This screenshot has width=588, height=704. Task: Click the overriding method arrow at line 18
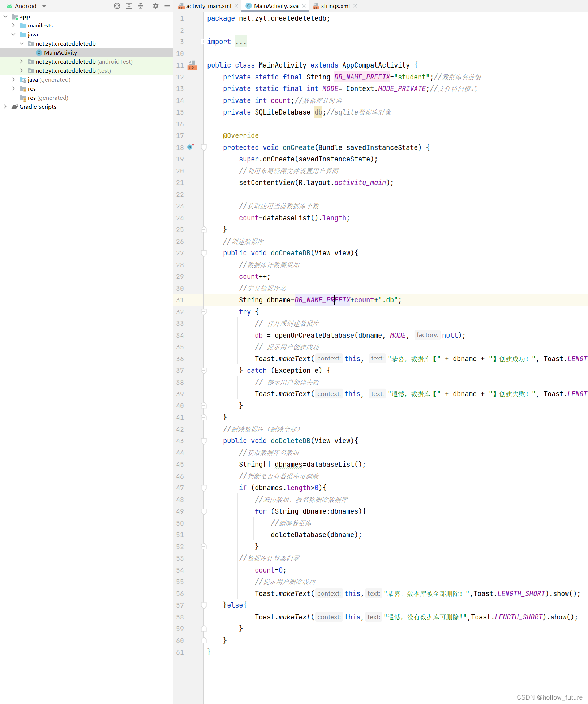(x=191, y=147)
